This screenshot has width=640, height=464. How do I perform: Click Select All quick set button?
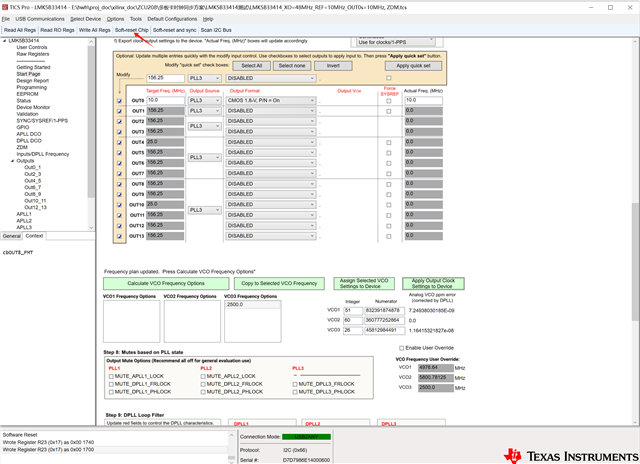[251, 66]
